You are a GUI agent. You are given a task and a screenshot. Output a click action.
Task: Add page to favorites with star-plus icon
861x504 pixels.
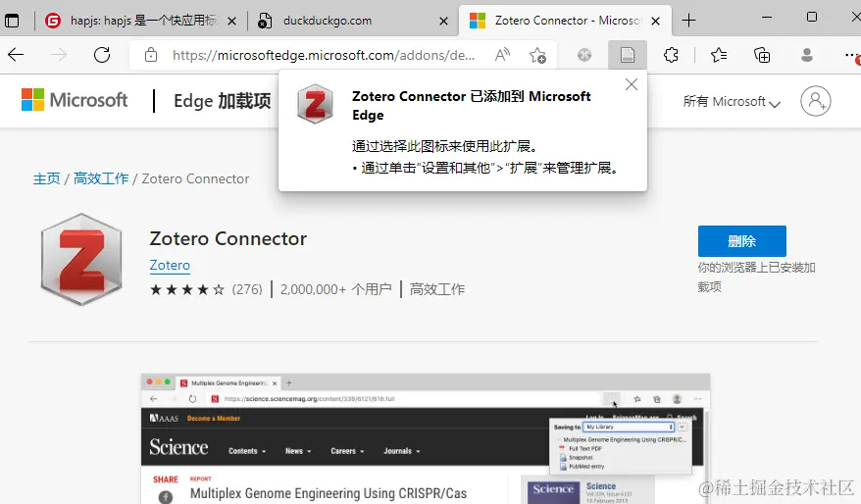537,55
